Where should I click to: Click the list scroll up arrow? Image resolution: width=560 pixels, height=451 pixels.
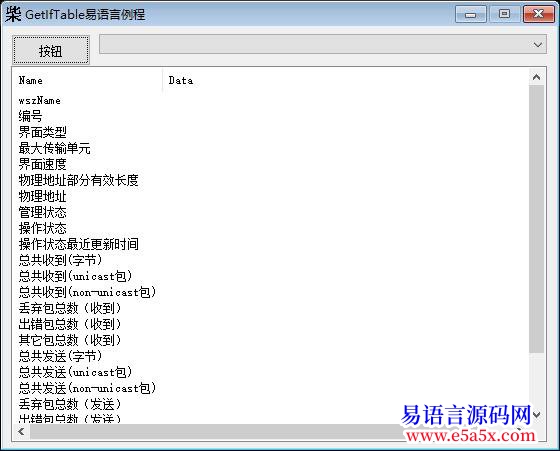click(x=536, y=77)
